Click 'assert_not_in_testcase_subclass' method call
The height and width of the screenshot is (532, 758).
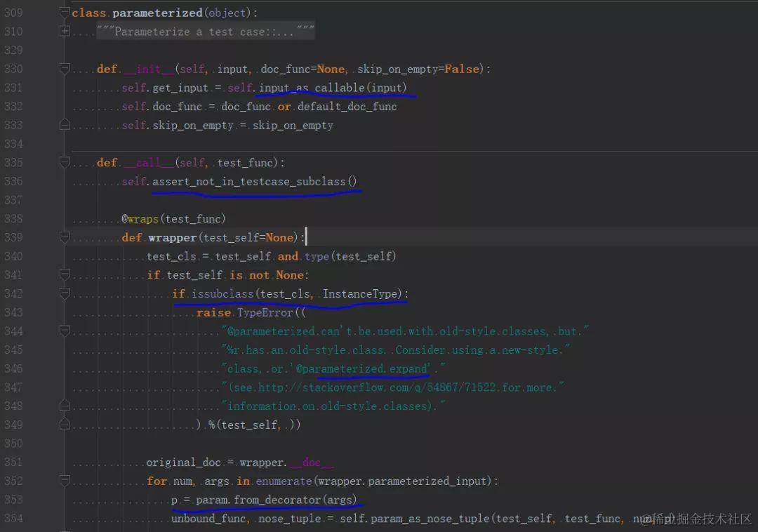tap(249, 182)
